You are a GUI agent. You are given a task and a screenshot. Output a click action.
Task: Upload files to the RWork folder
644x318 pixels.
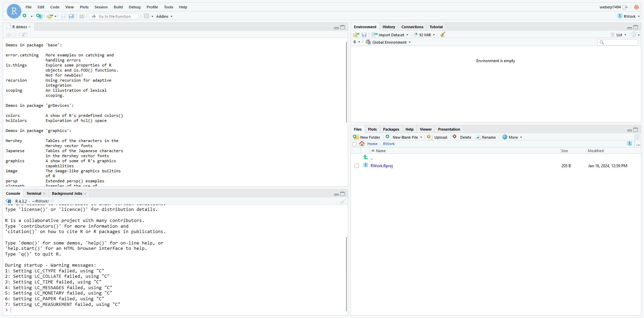(437, 137)
